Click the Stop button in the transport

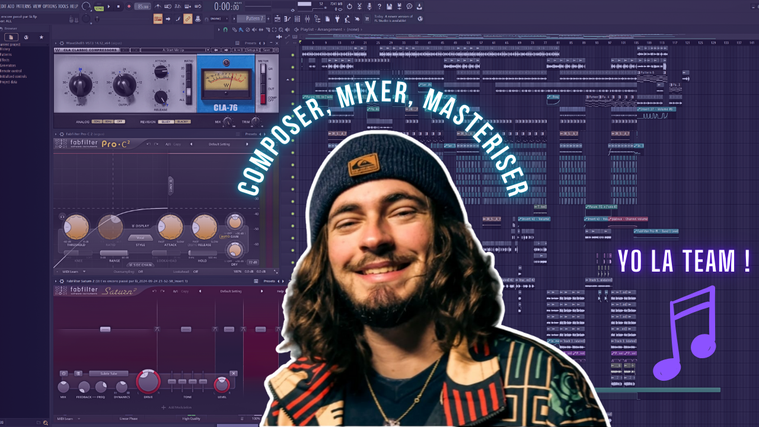coord(118,7)
